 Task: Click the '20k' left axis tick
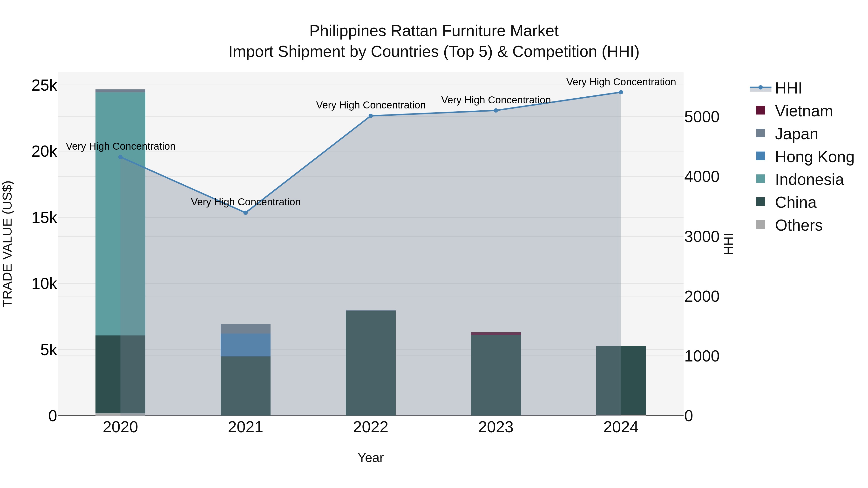coord(44,152)
